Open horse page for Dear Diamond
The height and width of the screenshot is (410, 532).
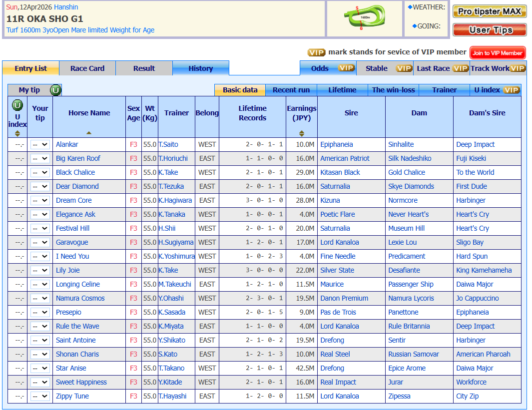[77, 186]
